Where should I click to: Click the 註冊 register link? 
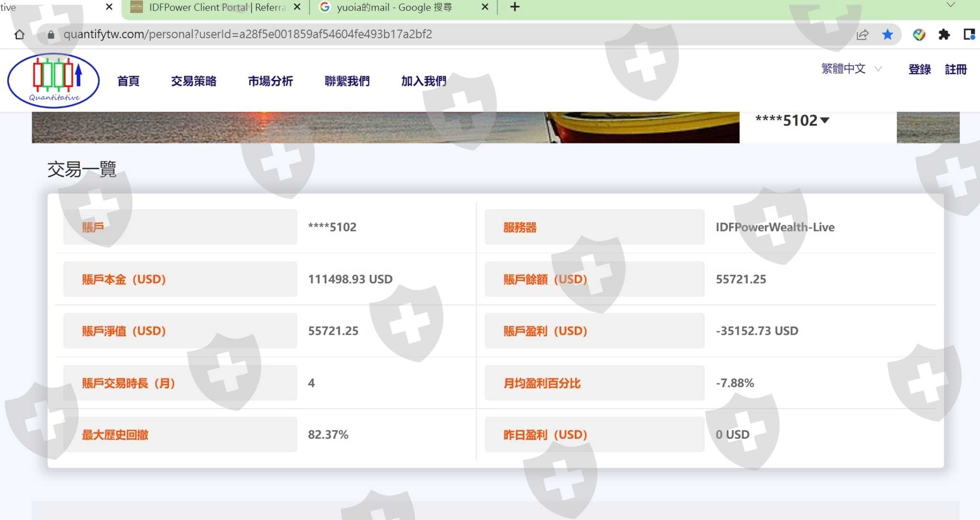[956, 69]
